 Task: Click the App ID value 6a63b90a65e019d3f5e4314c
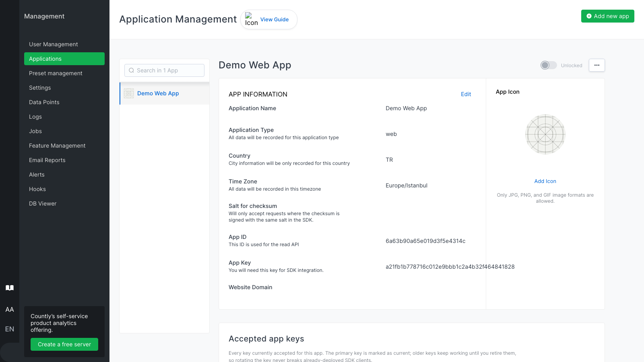pos(425,241)
